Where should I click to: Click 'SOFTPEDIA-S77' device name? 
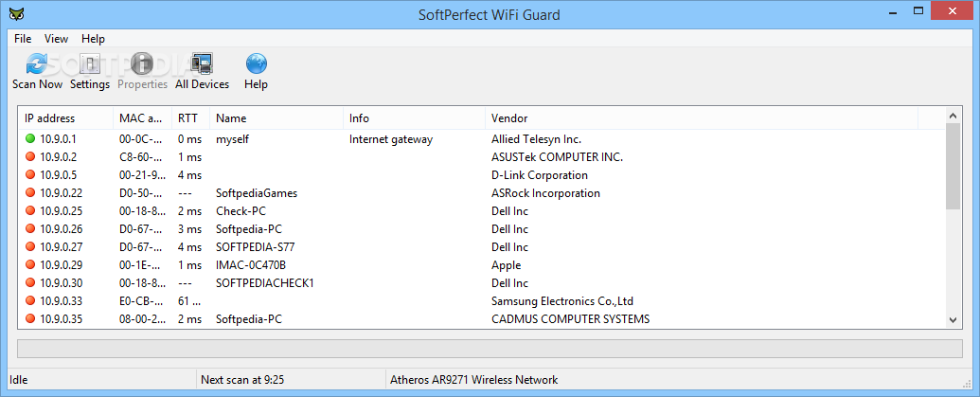(256, 247)
